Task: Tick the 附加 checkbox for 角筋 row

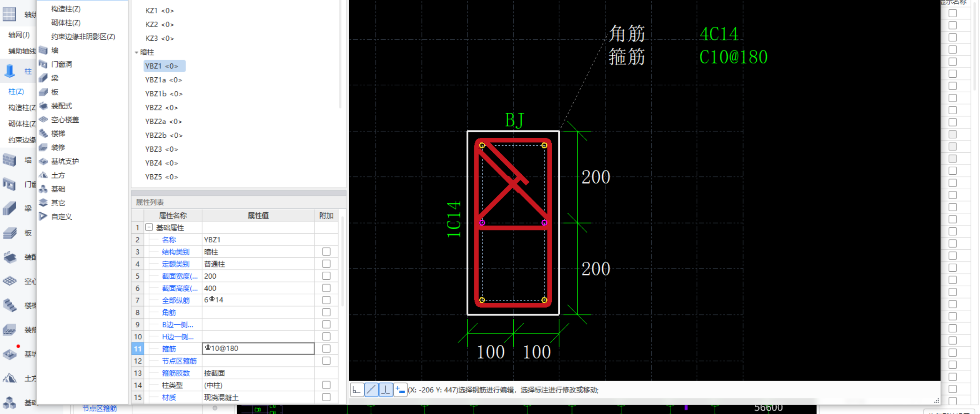Action: [326, 312]
